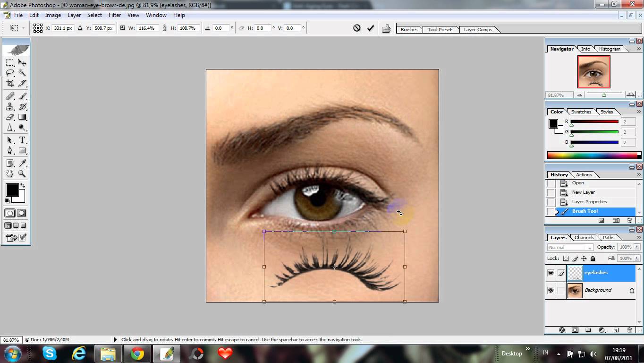The width and height of the screenshot is (644, 363).
Task: Toggle lock transparent pixels
Action: point(566,259)
